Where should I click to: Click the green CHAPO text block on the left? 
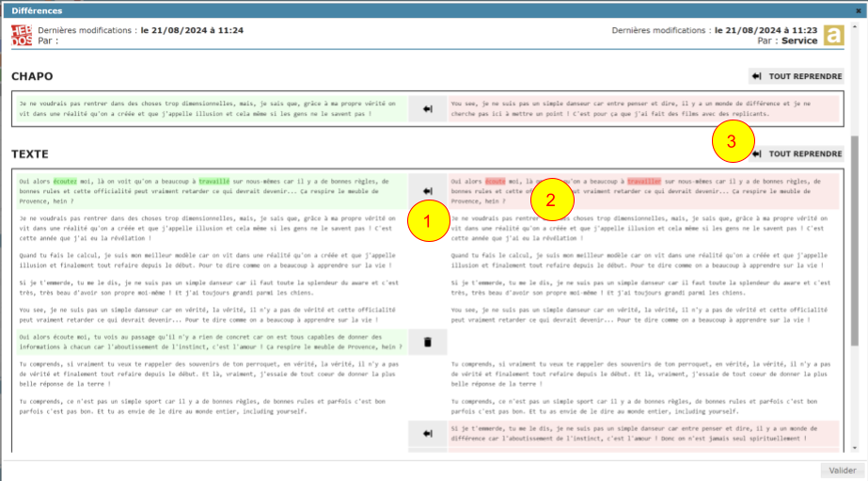[207, 108]
